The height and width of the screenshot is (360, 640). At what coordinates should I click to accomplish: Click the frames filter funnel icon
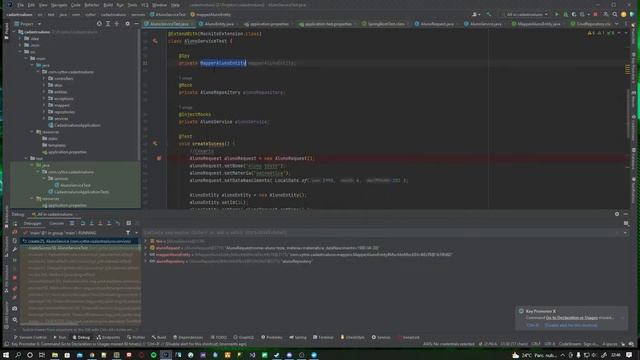[x=128, y=233]
